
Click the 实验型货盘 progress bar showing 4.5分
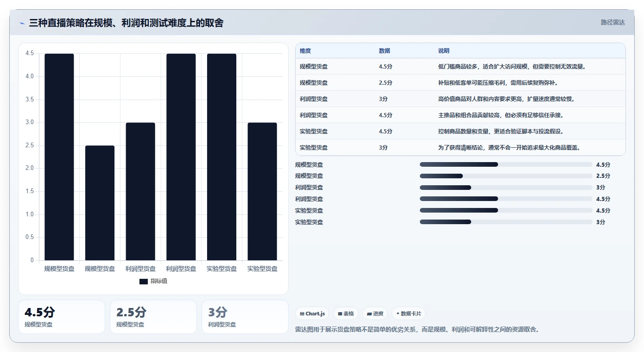tap(506, 210)
